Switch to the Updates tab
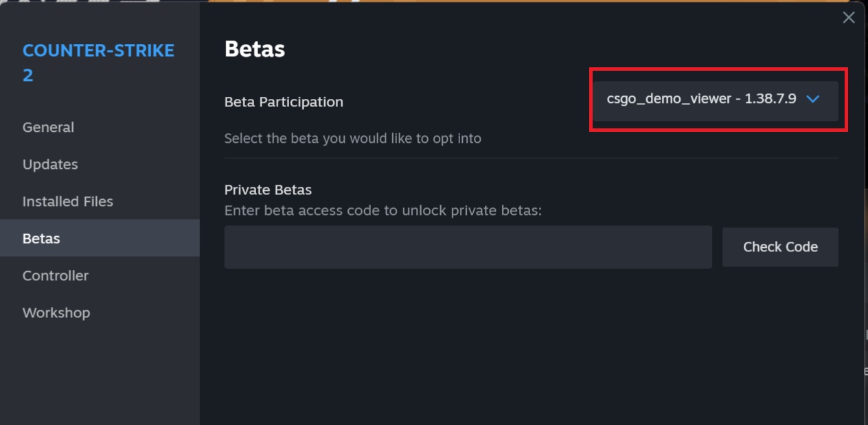 point(50,164)
